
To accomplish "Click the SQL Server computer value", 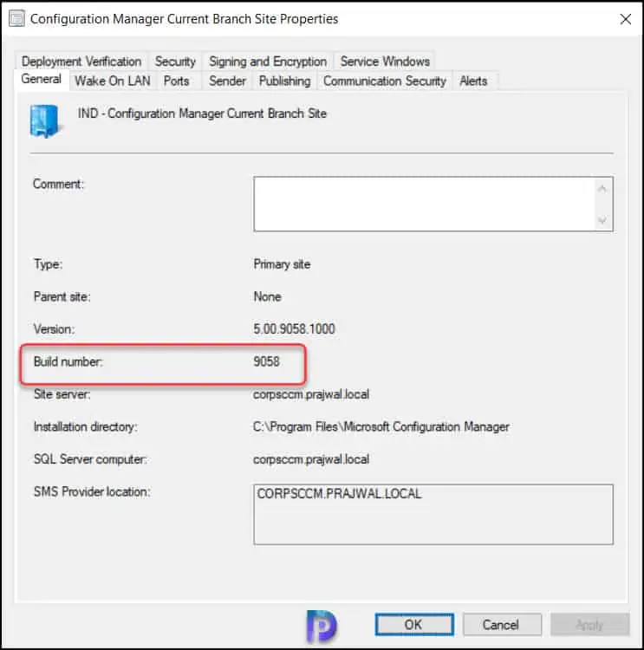I will (311, 459).
